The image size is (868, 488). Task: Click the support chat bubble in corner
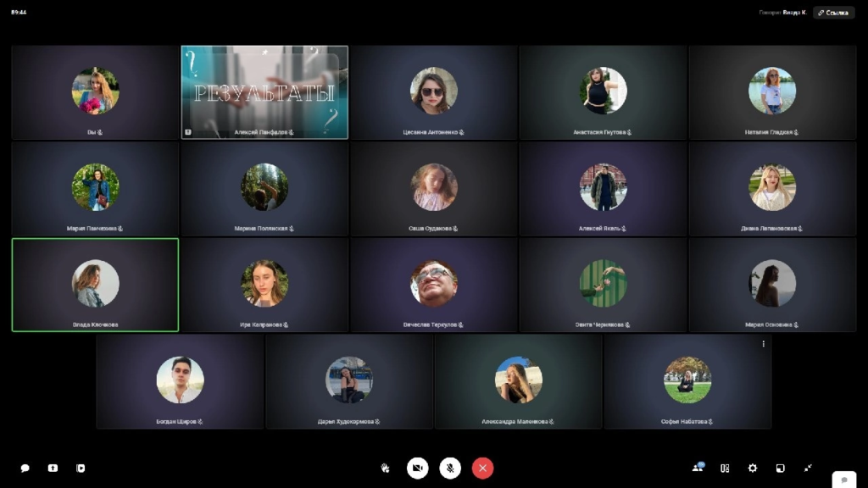tap(843, 480)
